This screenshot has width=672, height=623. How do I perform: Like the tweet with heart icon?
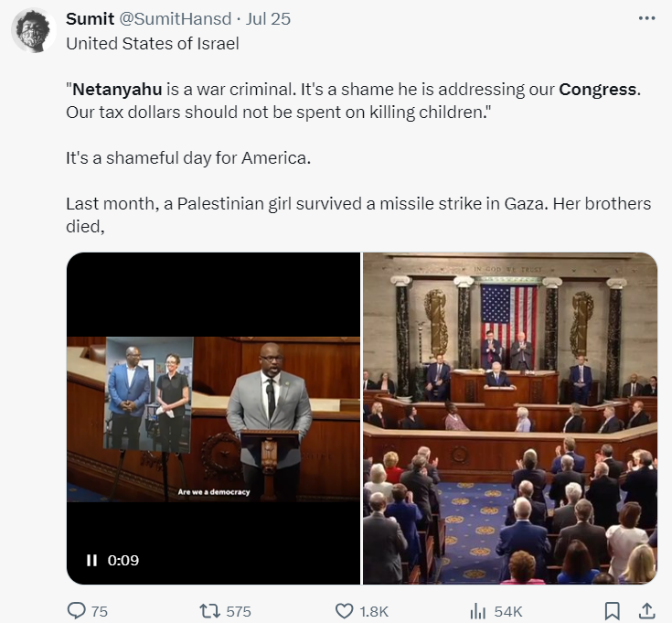pyautogui.click(x=344, y=611)
